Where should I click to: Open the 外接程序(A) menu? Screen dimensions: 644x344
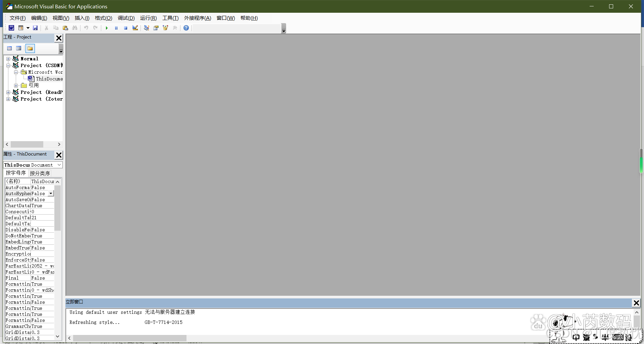point(198,18)
